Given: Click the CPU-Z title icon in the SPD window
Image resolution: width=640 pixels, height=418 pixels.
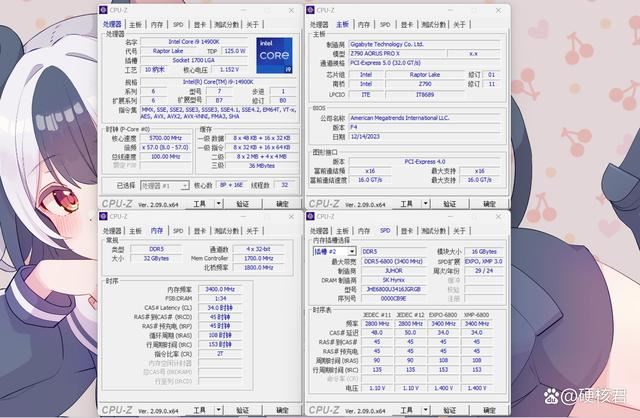Looking at the screenshot, I should coord(311,215).
